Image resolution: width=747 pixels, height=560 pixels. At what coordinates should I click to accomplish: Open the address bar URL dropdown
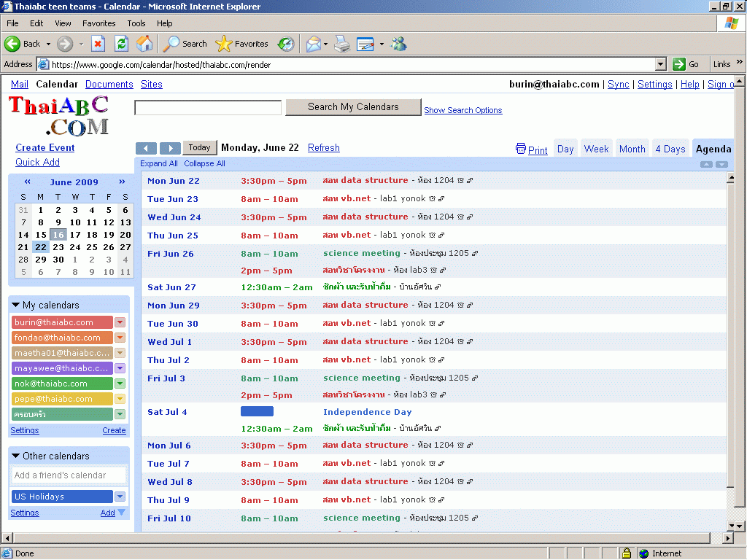pyautogui.click(x=661, y=64)
